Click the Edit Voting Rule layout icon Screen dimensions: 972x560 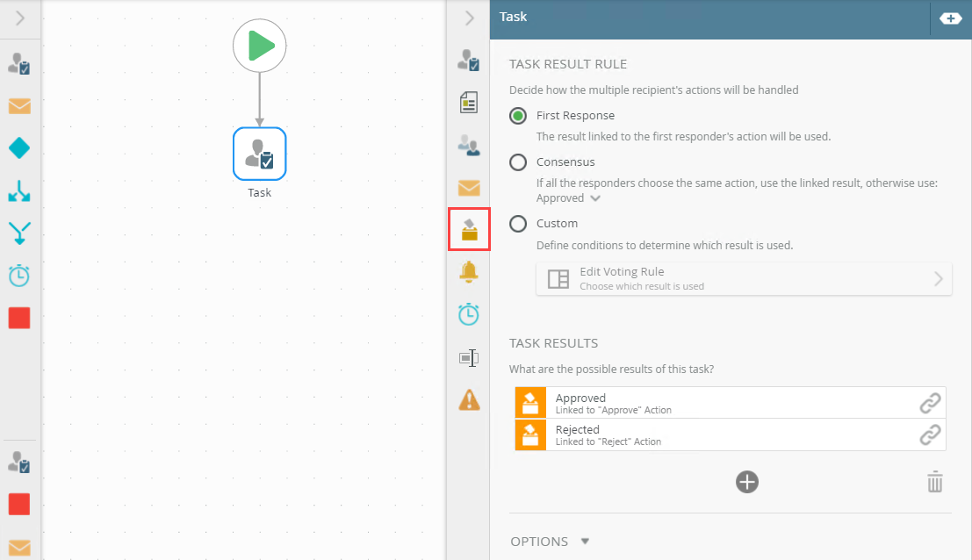pos(558,279)
